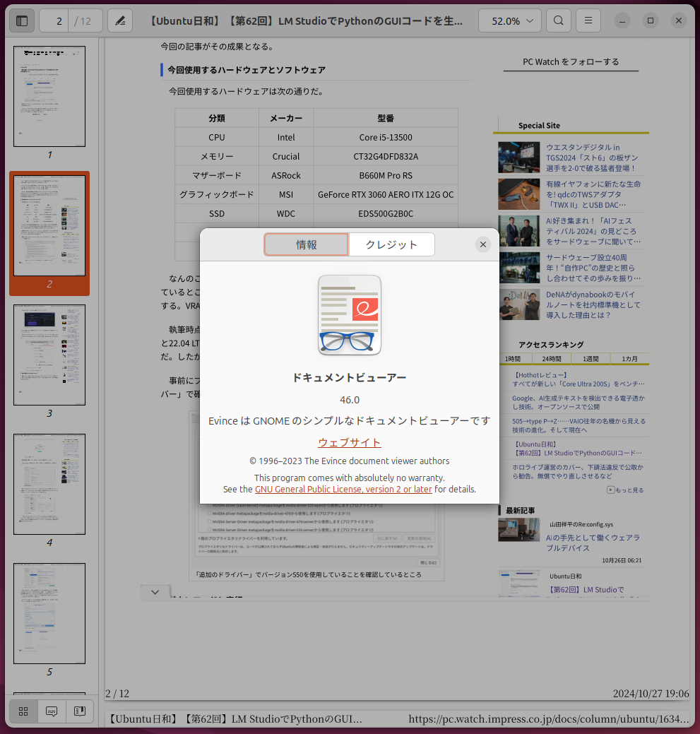
Task: Show annotations list in the sidebar
Action: pyautogui.click(x=51, y=711)
